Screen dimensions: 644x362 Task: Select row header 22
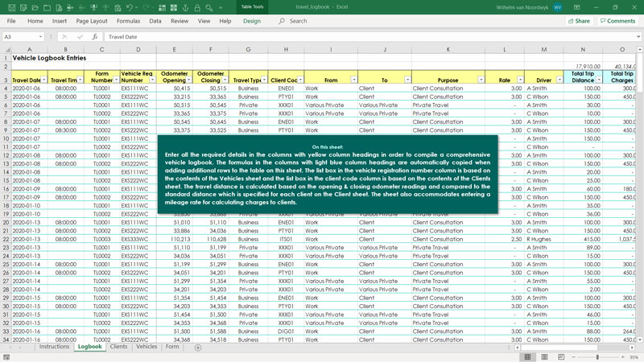click(6, 239)
